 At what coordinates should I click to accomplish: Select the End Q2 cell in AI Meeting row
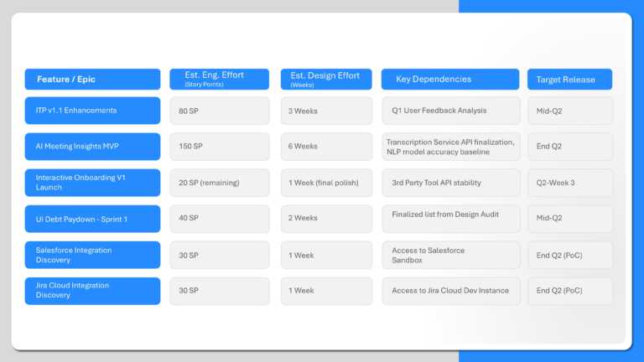[x=570, y=147]
